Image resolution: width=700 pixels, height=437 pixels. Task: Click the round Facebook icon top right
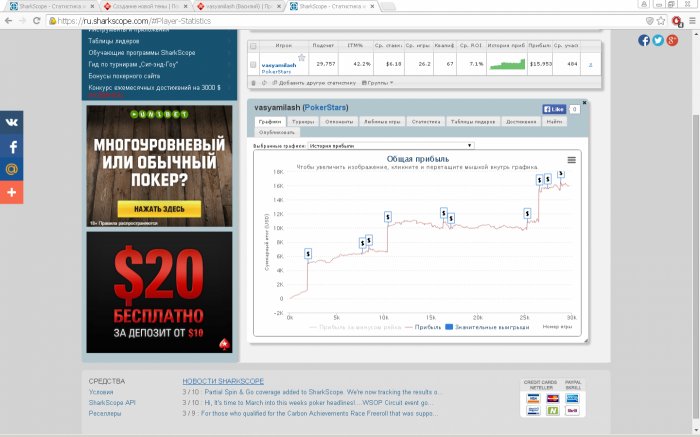[644, 40]
